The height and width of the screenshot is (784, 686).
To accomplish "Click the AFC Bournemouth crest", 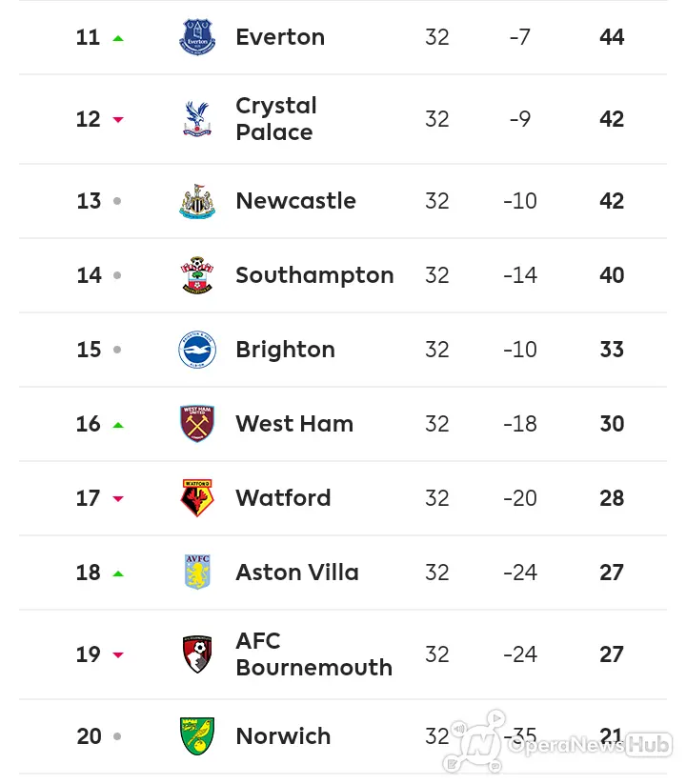I will coord(197,654).
